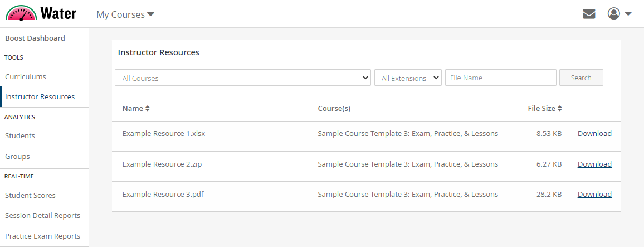The image size is (644, 247).
Task: Open Curriculums in the sidebar
Action: 26,77
